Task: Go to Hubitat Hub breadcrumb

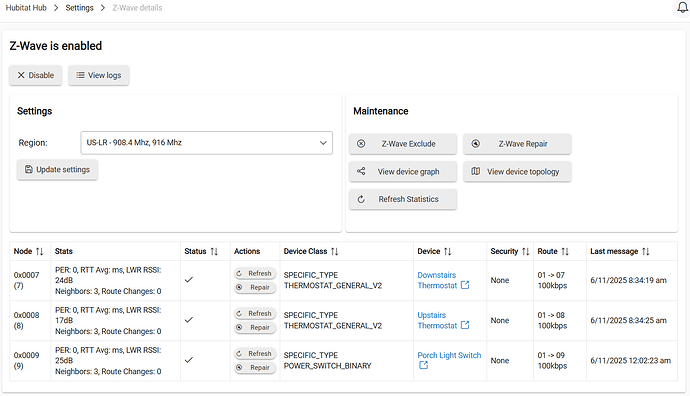Action: point(26,8)
